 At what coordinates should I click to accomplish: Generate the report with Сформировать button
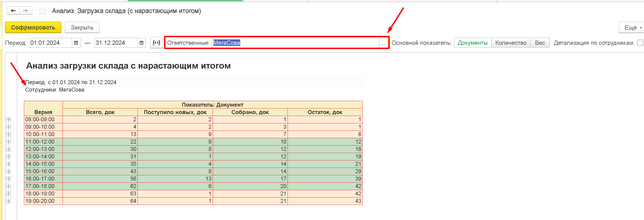pyautogui.click(x=33, y=28)
